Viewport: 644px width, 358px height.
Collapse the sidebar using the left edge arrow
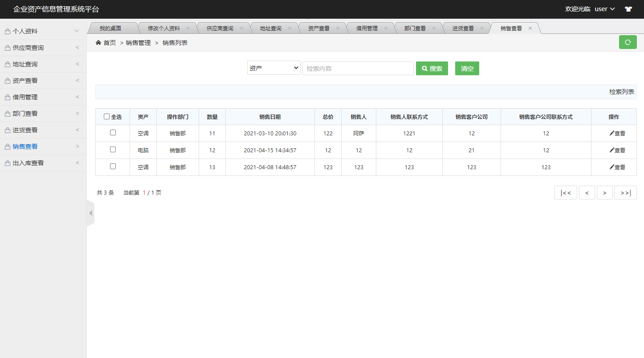90,212
